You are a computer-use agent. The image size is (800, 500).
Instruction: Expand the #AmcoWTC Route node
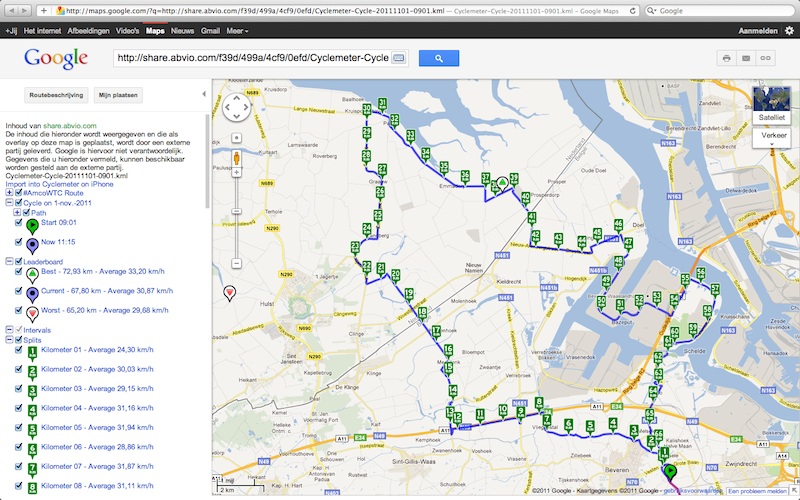tap(9, 193)
